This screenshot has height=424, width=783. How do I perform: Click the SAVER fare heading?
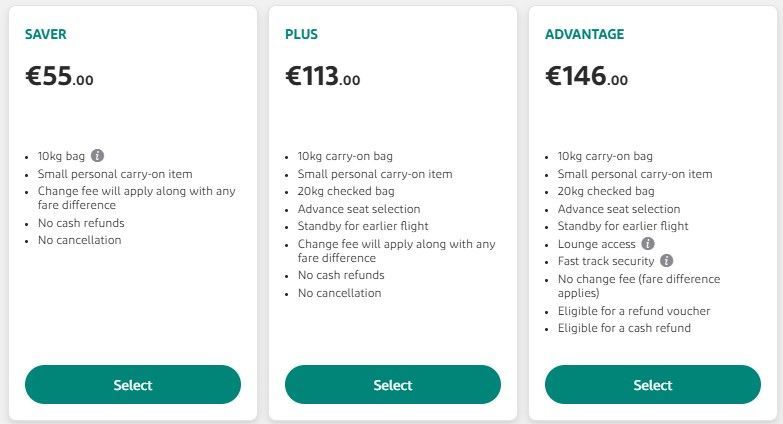pyautogui.click(x=45, y=34)
